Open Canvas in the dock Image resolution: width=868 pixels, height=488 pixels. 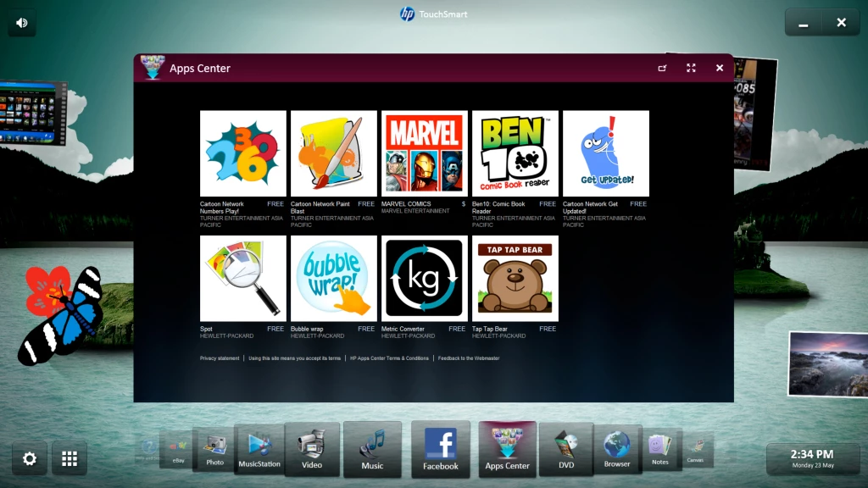pyautogui.click(x=695, y=451)
